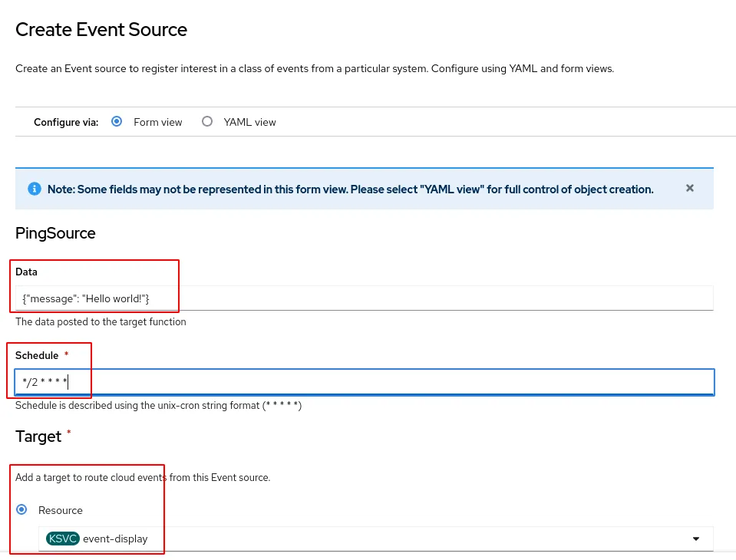
Task: Click the "Configure via:" label
Action: click(x=66, y=122)
